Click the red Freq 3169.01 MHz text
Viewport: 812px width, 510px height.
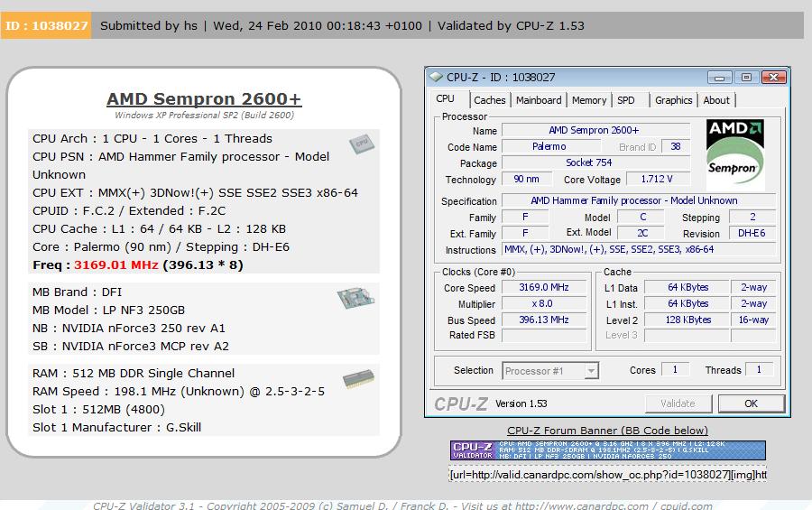click(116, 264)
